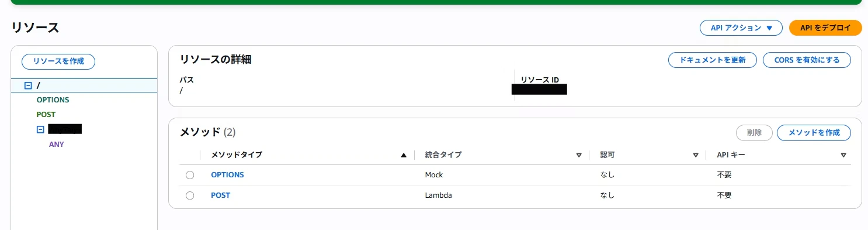868x230 pixels.
Task: Open the OPTIONS method link in table
Action: pos(227,175)
